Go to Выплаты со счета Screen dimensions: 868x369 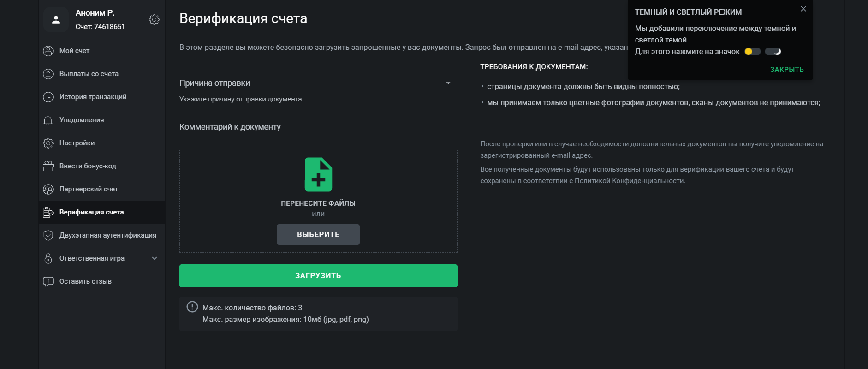(x=89, y=74)
